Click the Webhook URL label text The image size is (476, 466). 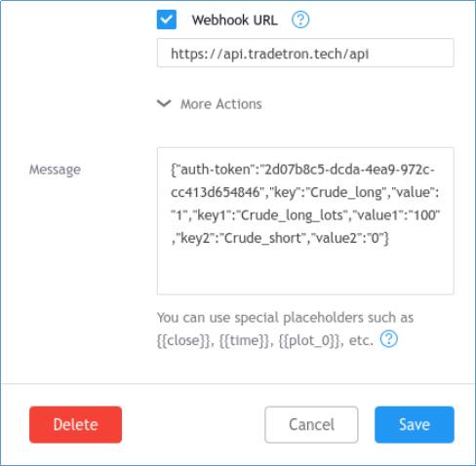[235, 20]
